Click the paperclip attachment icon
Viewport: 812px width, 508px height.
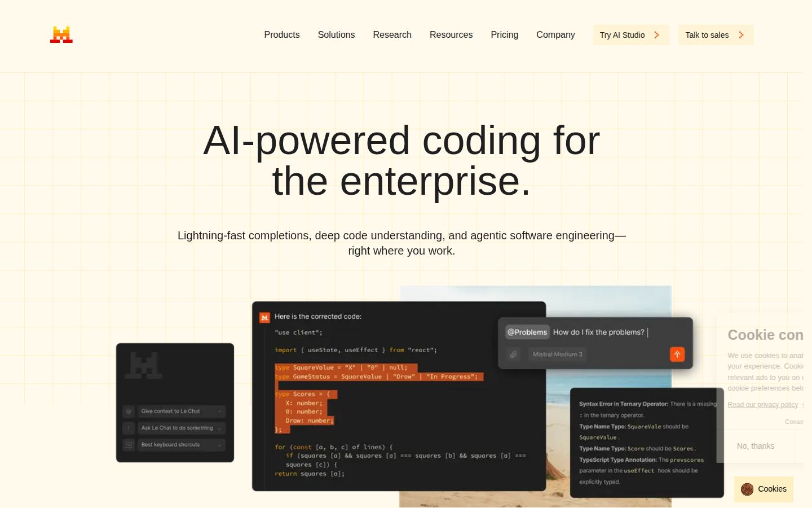[513, 354]
